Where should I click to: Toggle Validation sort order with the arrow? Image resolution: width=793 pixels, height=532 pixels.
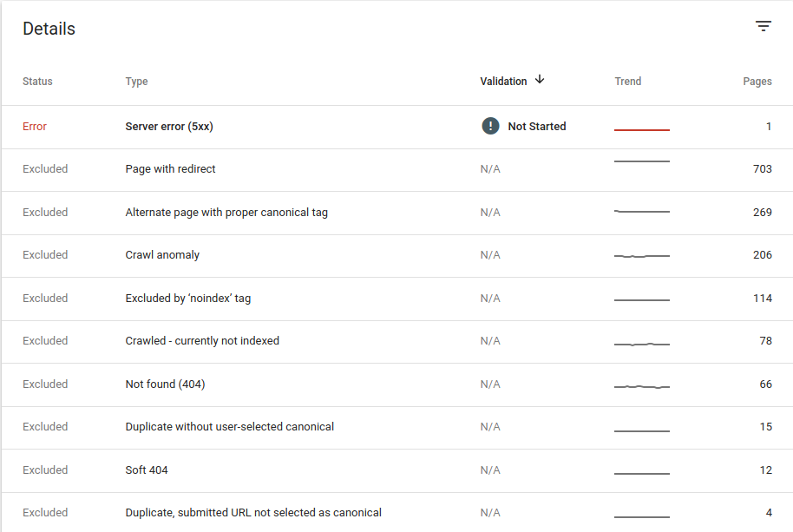click(x=540, y=80)
